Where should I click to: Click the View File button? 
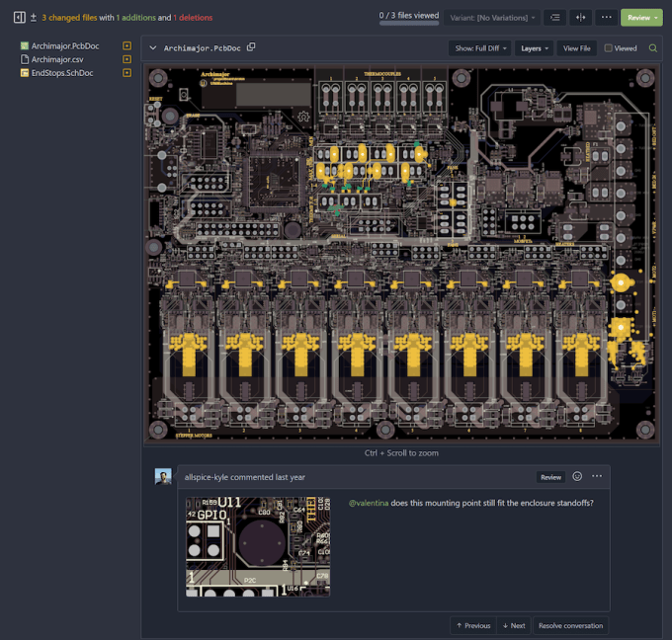click(x=577, y=47)
